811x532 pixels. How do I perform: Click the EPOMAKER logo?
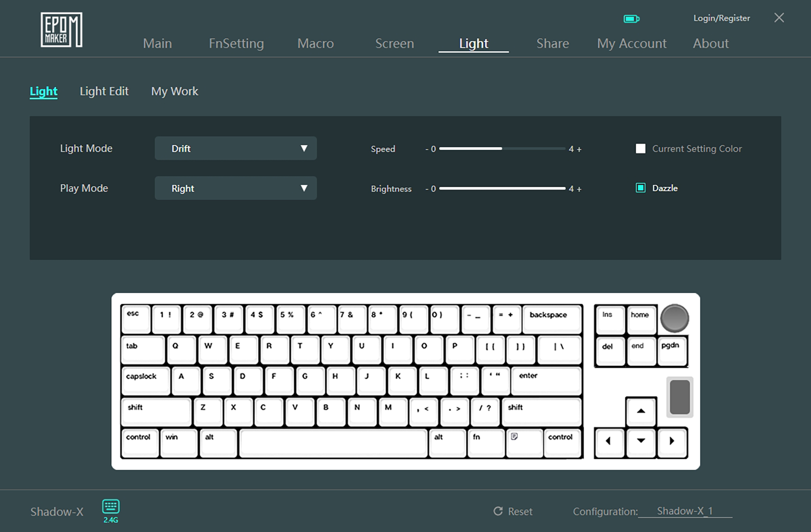pos(61,30)
